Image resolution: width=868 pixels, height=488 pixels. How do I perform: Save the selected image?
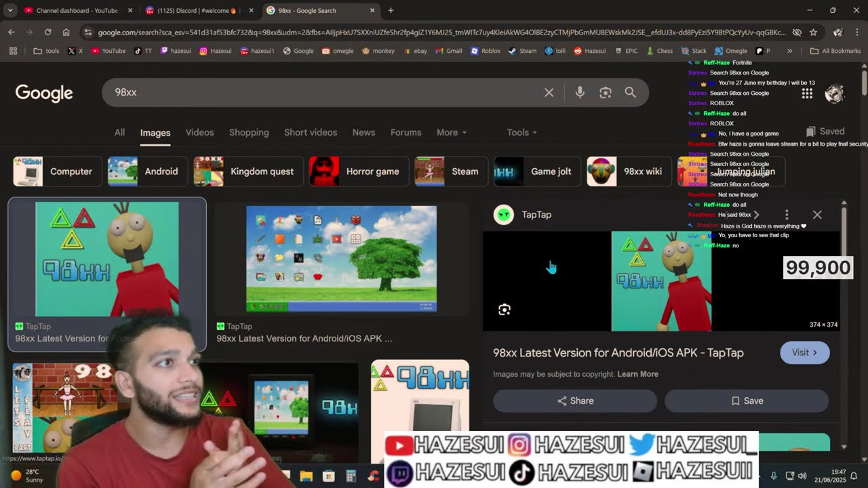coord(747,401)
